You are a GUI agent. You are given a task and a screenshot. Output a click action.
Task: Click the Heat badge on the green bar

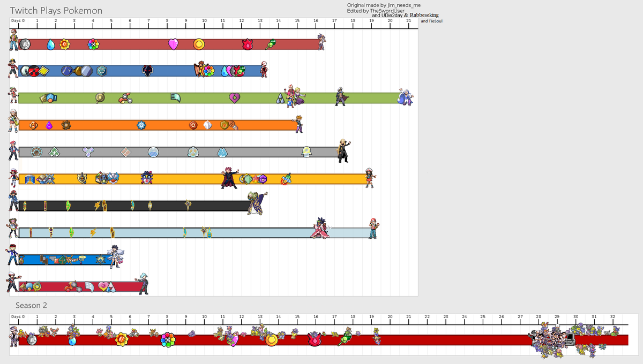click(x=125, y=98)
